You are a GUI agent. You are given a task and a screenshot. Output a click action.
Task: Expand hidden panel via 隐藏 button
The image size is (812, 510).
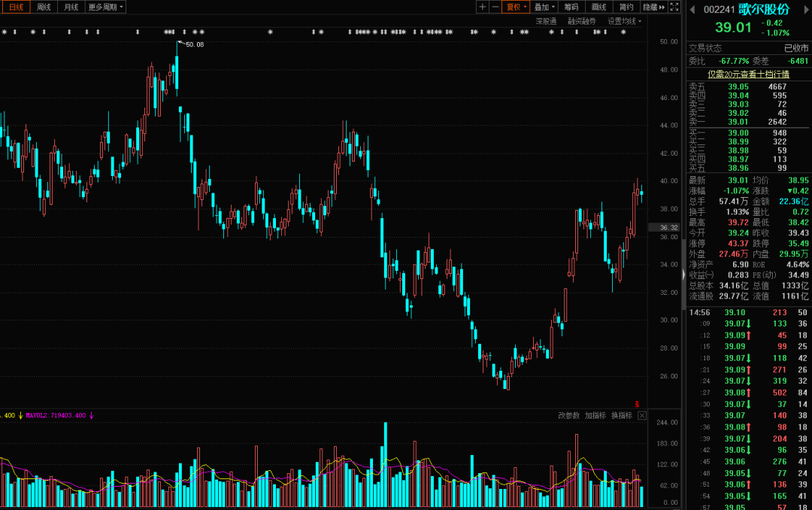pyautogui.click(x=653, y=7)
